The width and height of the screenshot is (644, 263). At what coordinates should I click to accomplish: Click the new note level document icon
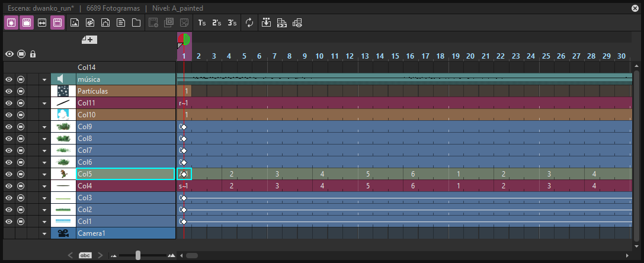pyautogui.click(x=121, y=23)
